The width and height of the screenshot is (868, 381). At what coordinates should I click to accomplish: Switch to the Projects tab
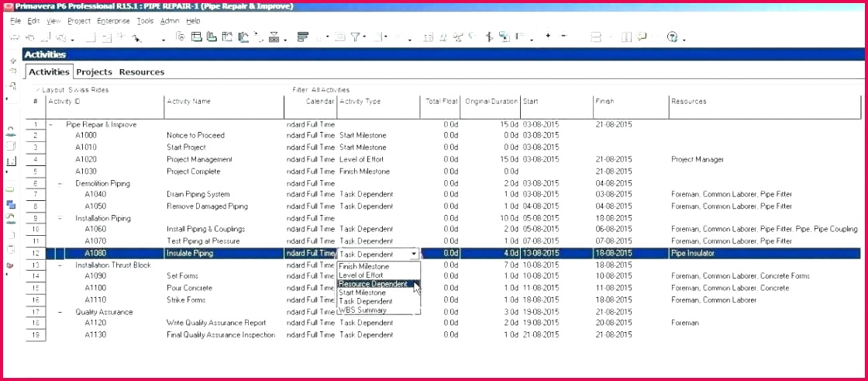(94, 72)
